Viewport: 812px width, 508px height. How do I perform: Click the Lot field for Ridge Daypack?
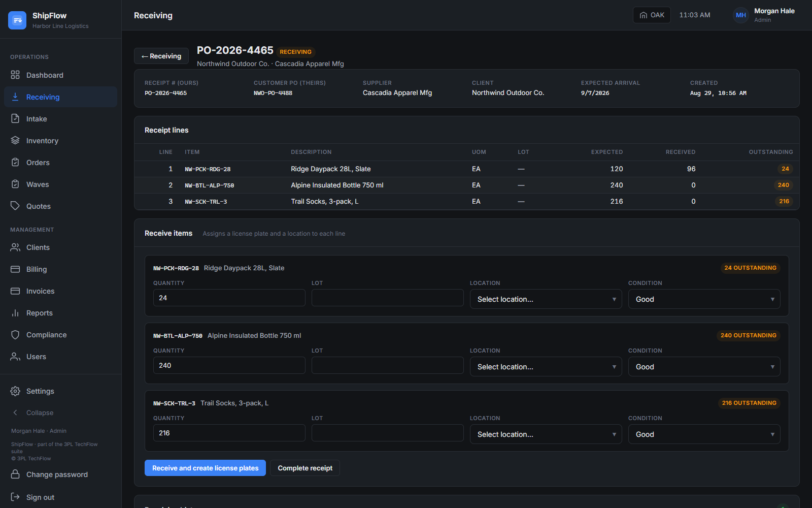coord(388,298)
